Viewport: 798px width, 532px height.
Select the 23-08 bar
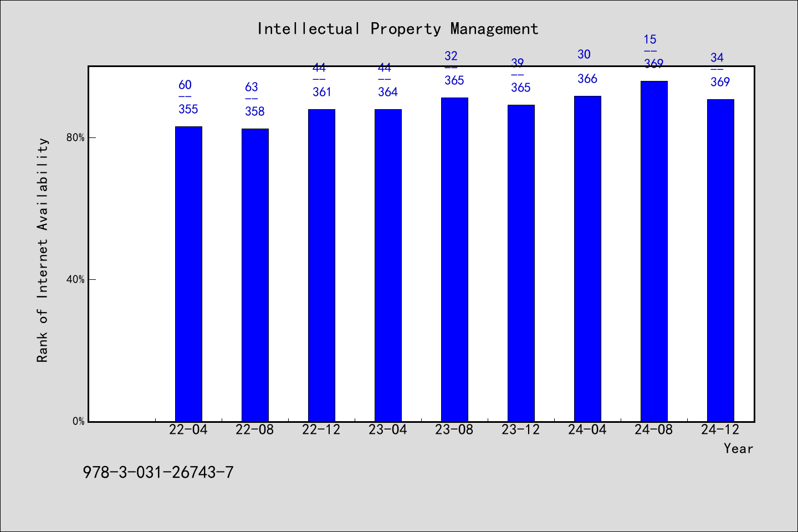coord(454,259)
